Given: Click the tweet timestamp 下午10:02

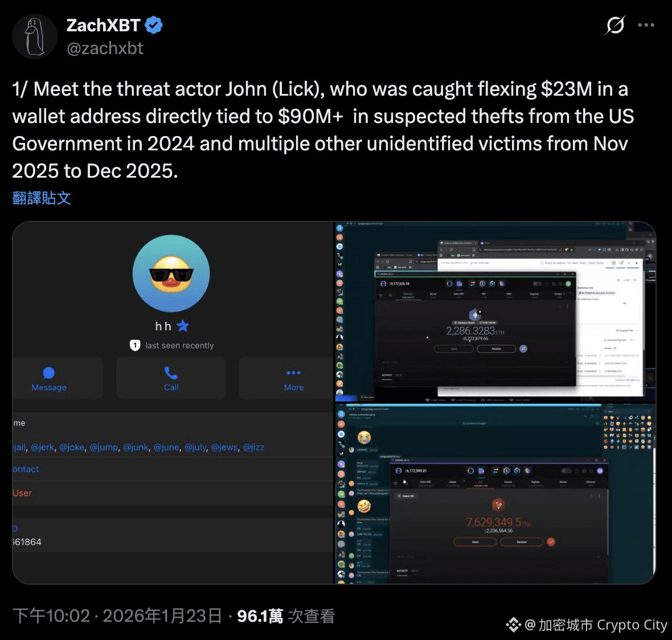Looking at the screenshot, I should pos(51,616).
